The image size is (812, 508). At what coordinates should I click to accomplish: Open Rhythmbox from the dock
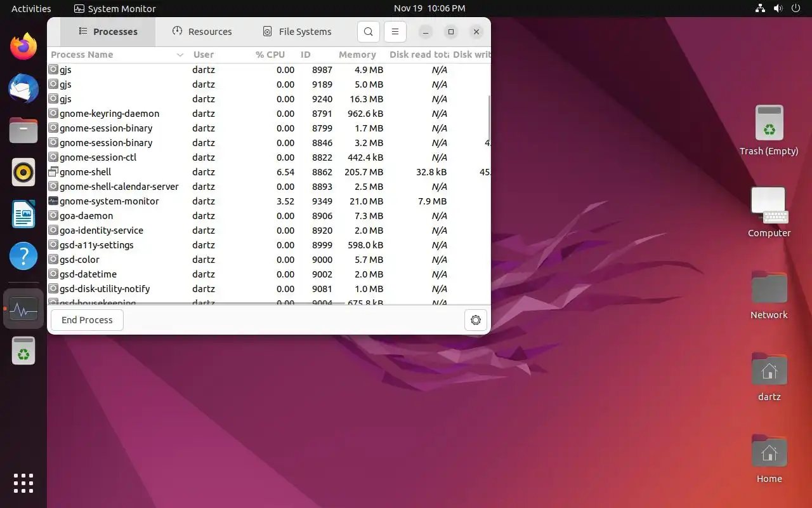point(23,172)
